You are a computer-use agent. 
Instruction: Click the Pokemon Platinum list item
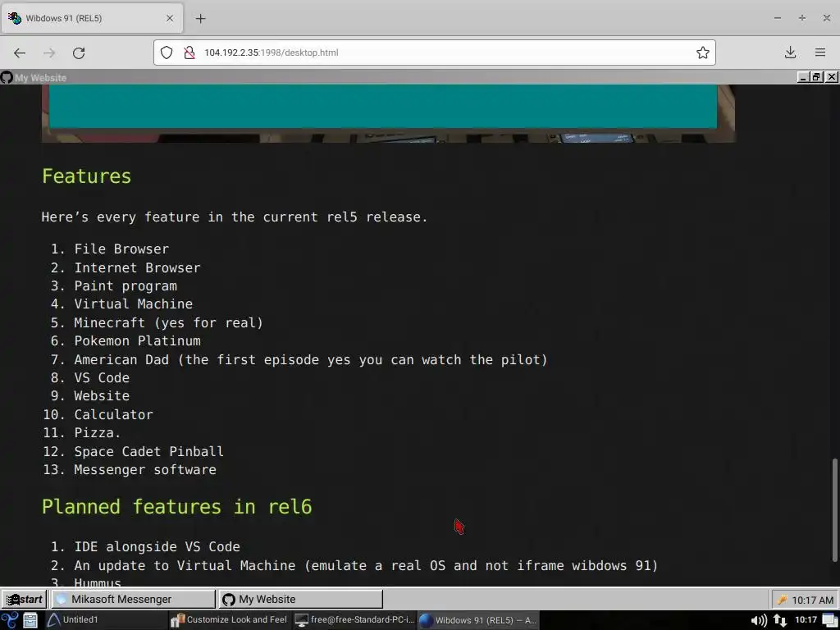click(137, 340)
